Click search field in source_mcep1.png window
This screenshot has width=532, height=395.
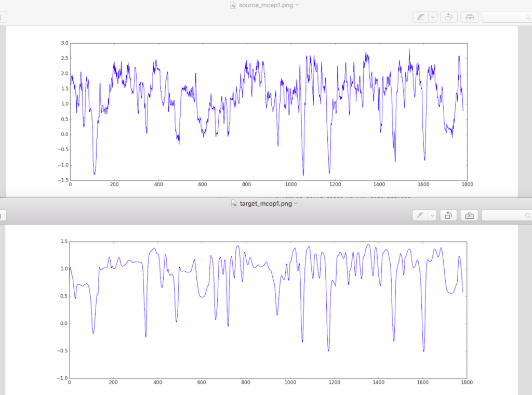pos(507,17)
